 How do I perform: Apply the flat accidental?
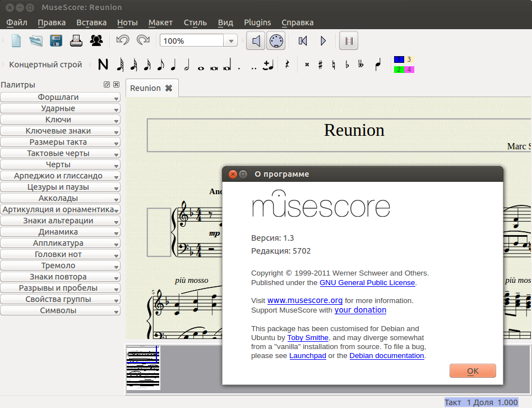347,64
